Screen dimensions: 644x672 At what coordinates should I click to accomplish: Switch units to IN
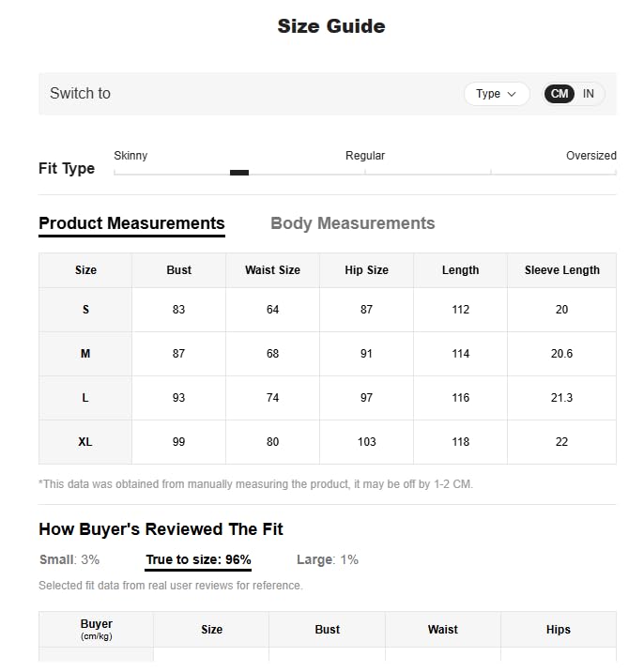(589, 94)
